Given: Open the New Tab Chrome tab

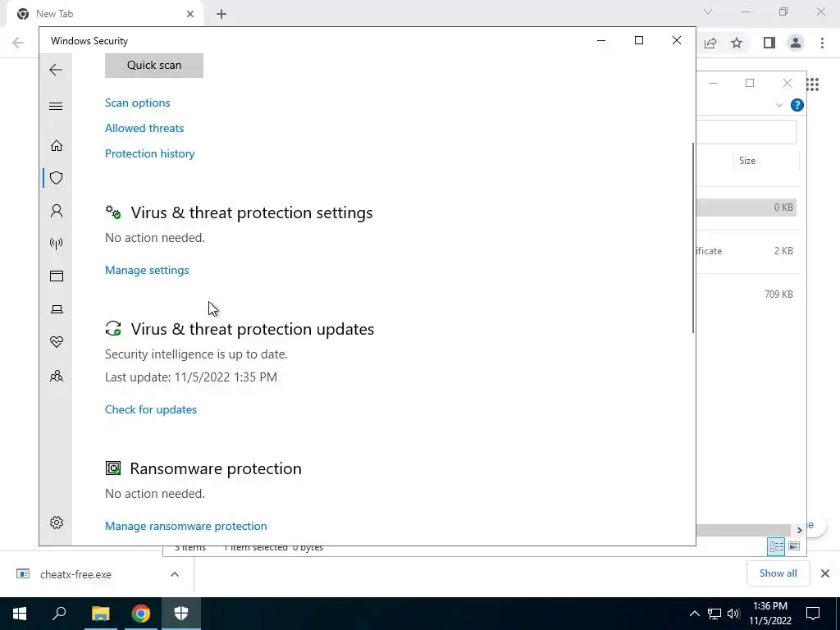Looking at the screenshot, I should coord(104,14).
